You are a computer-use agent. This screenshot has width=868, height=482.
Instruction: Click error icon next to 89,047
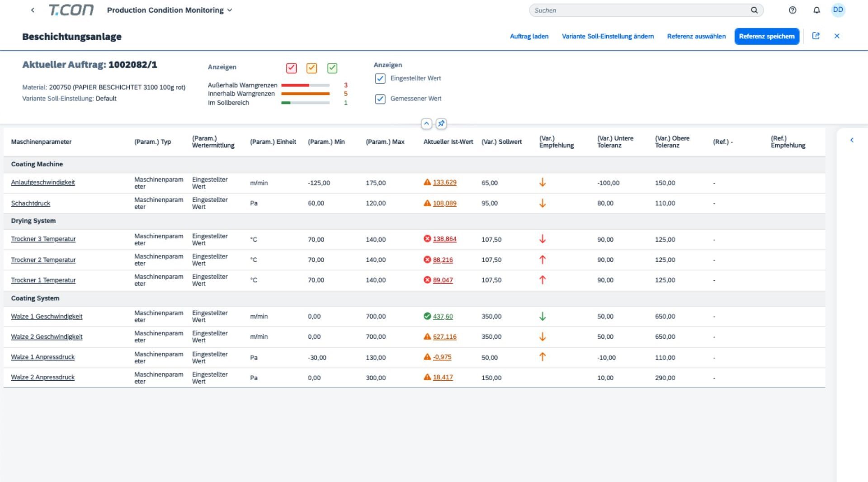coord(427,280)
